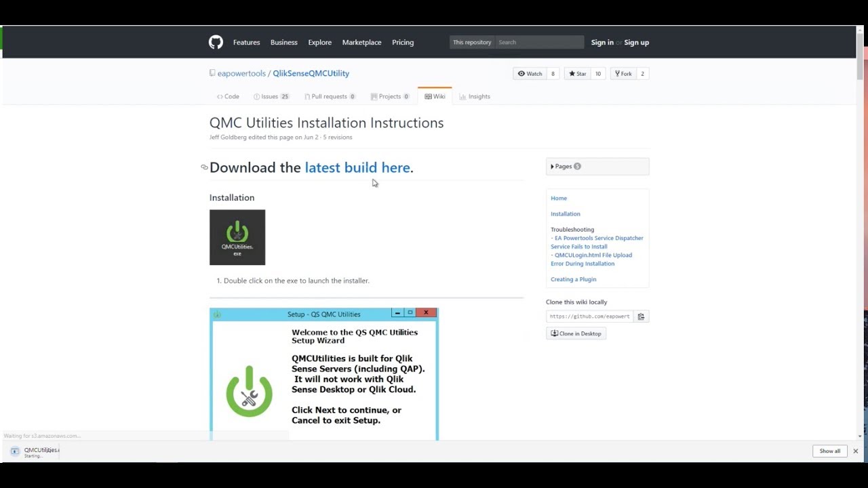Image resolution: width=868 pixels, height=488 pixels.
Task: Click the Star button
Action: [x=578, y=74]
